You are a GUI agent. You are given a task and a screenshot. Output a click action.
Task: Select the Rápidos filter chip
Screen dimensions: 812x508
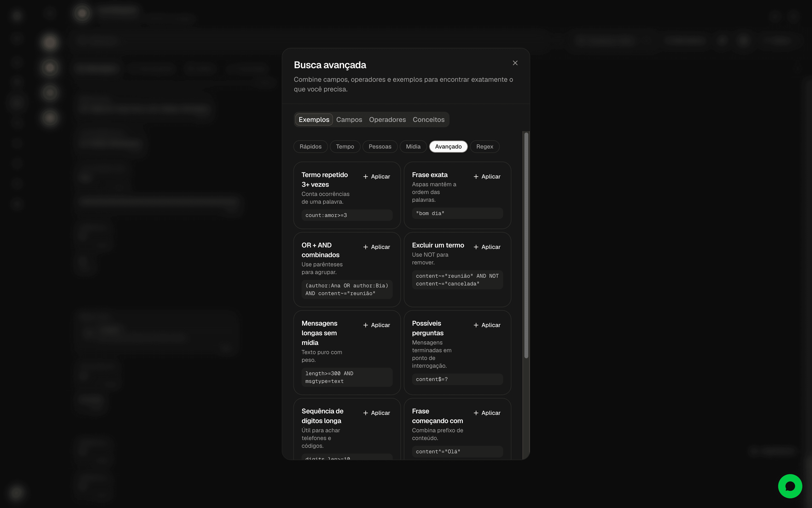(310, 147)
